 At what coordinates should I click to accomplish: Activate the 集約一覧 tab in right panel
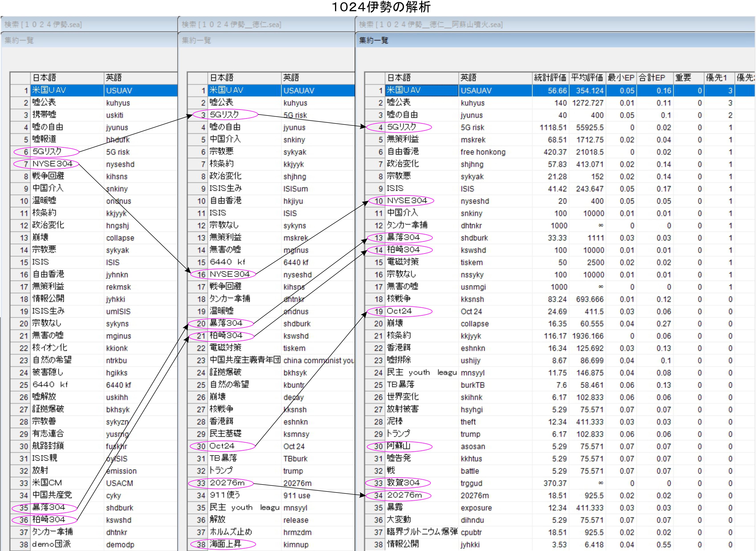click(373, 41)
